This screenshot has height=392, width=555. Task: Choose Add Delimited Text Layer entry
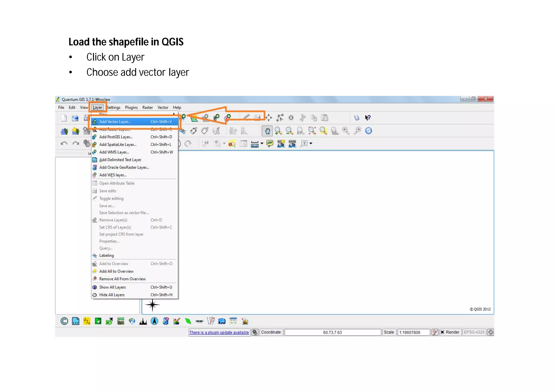point(135,160)
